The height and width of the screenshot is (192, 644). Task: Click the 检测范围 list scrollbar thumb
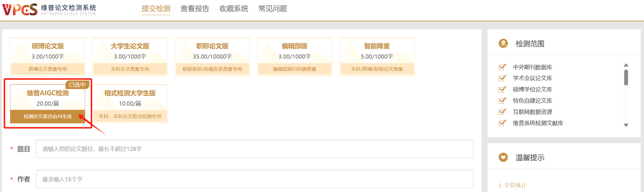tap(626, 78)
